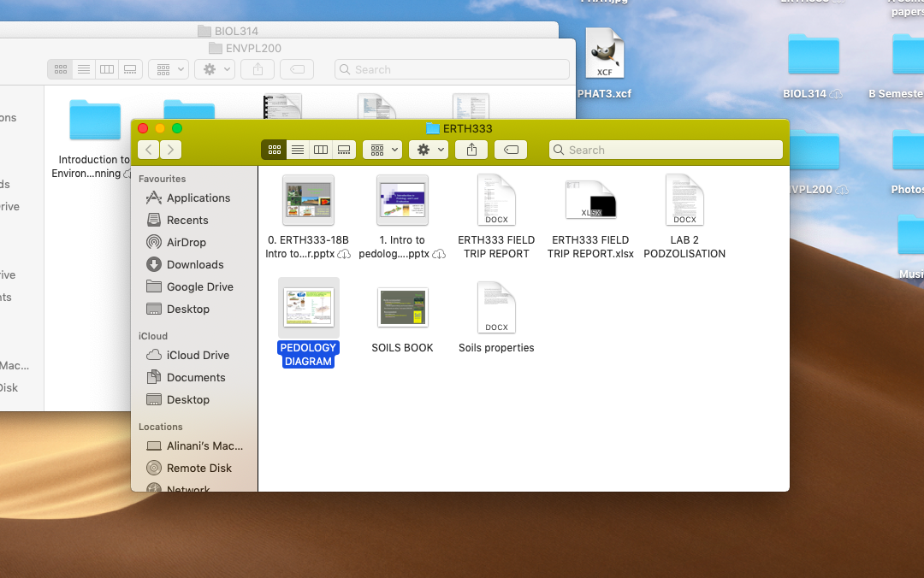Screen dimensions: 924x578
Task: Switch ENVPL200 window to column view
Action: pos(107,69)
